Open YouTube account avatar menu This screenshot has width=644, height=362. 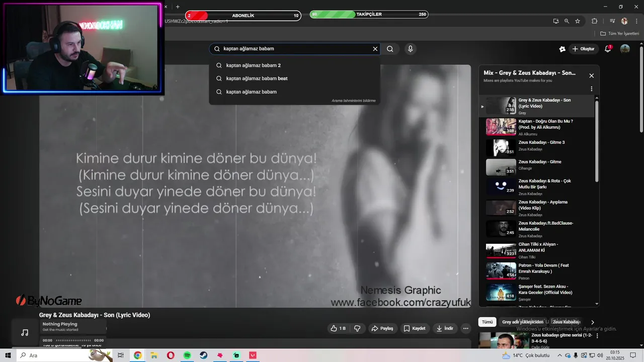click(625, 49)
